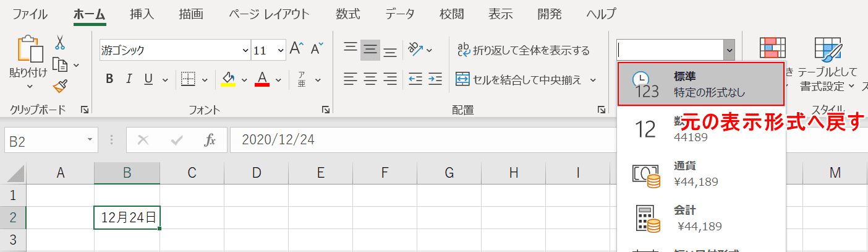Open clipboard group dialog launcher
Screen dimensions: 868x252
[x=84, y=110]
